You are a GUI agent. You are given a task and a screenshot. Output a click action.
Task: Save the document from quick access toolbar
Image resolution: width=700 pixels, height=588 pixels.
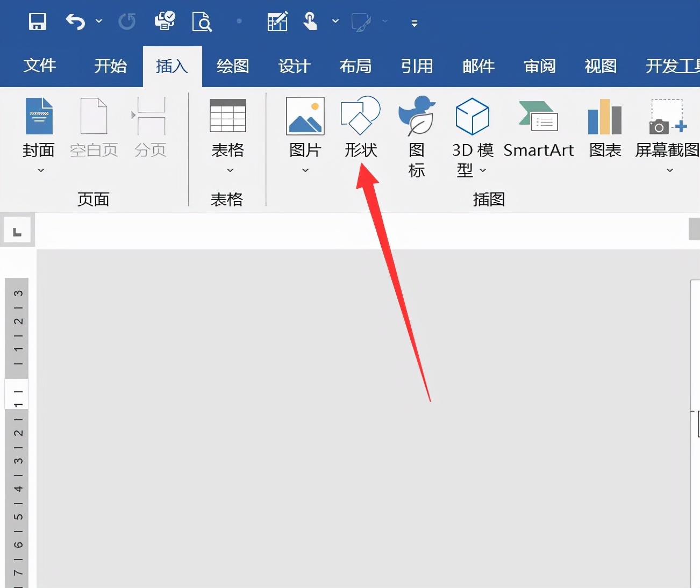(x=37, y=21)
